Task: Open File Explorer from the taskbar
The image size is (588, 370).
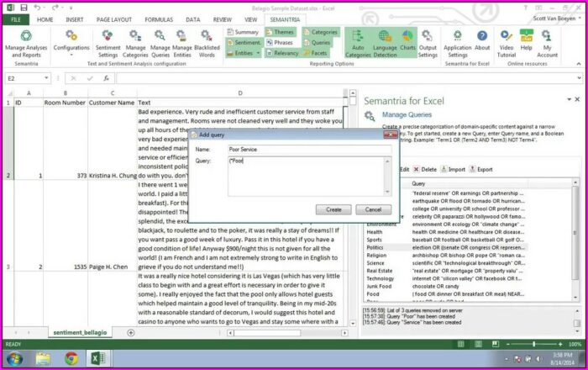Action: pyautogui.click(x=43, y=359)
